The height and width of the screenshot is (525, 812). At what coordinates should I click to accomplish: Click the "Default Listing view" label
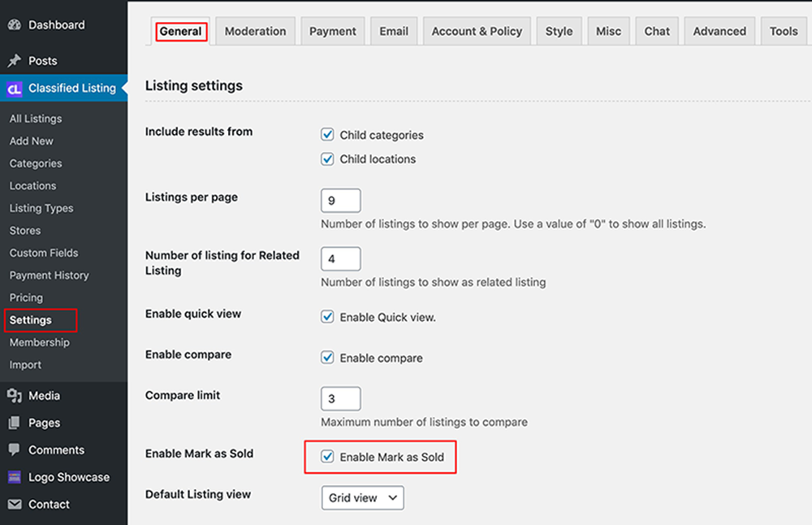(x=198, y=494)
